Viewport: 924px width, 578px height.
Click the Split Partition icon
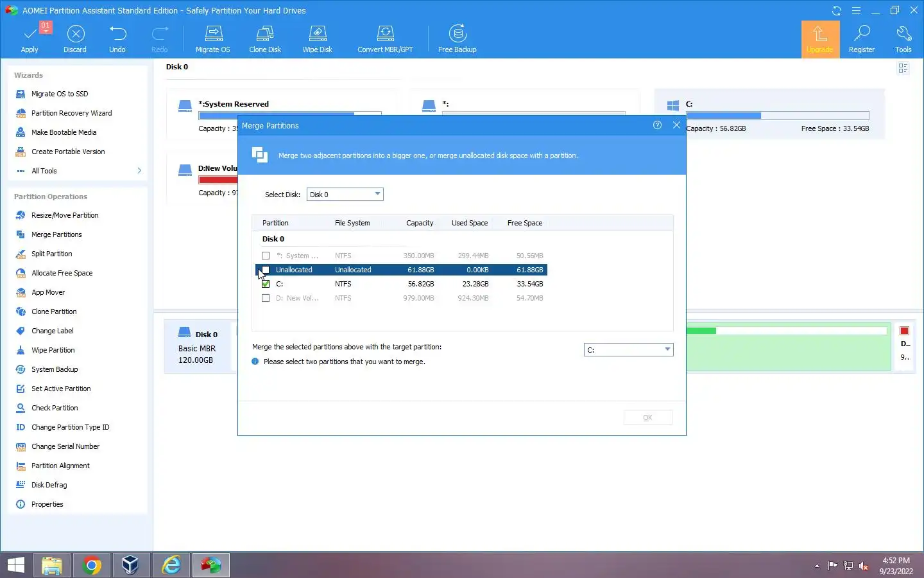tap(21, 254)
